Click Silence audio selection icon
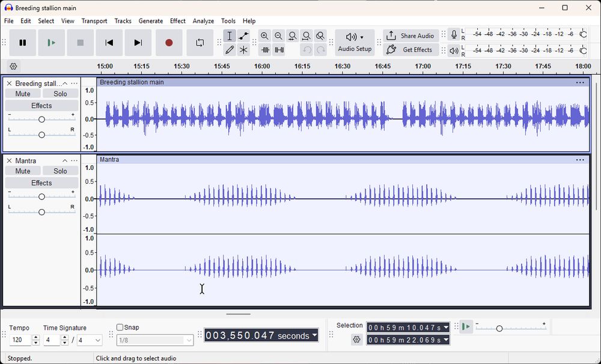 point(279,50)
